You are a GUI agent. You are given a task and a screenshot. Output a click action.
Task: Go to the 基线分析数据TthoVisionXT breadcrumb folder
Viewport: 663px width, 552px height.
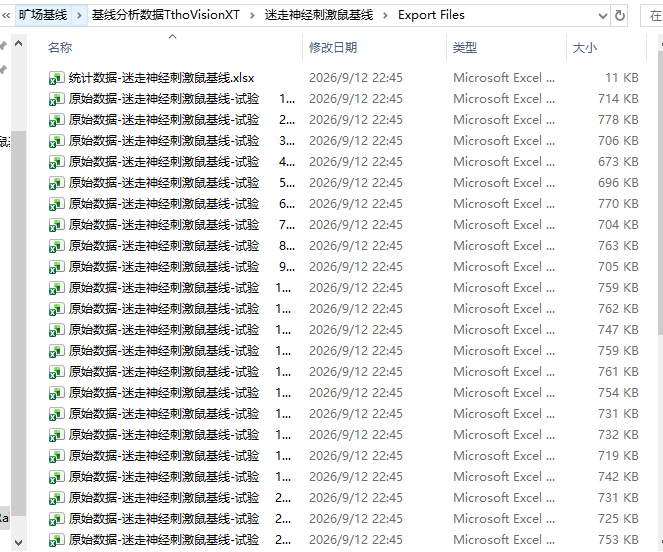(x=166, y=15)
